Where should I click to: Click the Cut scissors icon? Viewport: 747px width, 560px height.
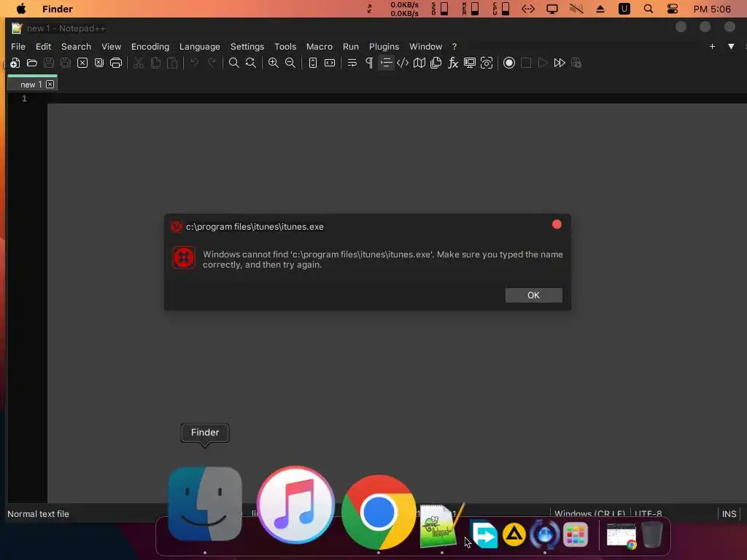[139, 63]
